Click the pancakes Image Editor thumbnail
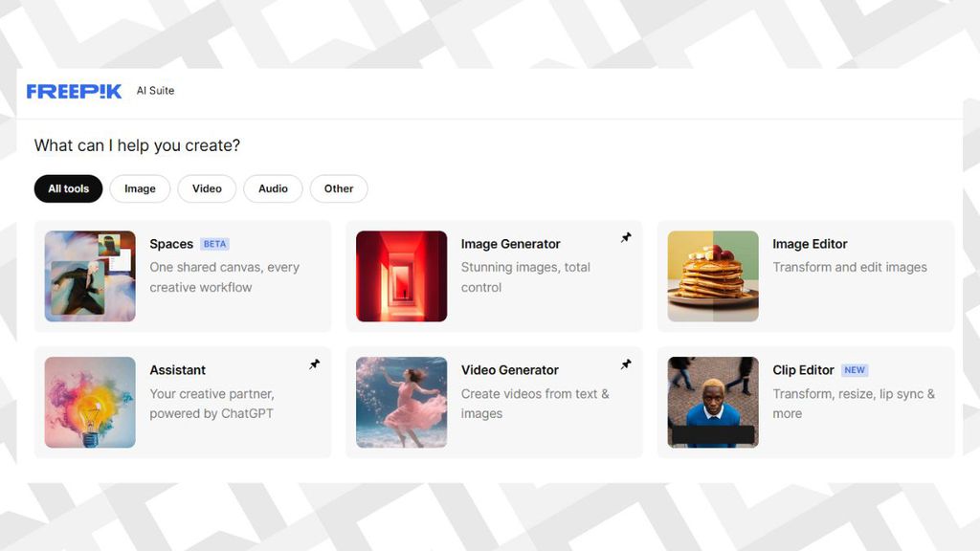 tap(712, 276)
